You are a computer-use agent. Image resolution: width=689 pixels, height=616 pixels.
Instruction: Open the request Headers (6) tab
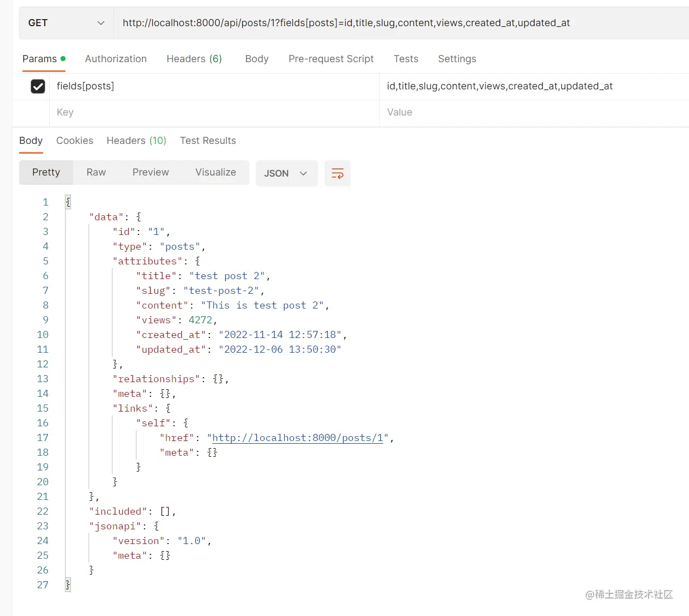(194, 59)
